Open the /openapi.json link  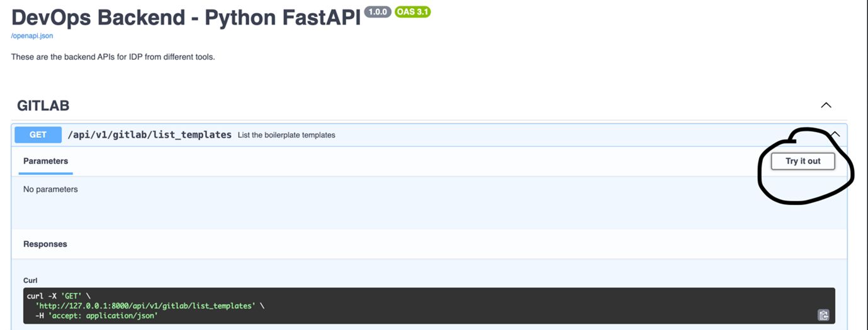click(32, 36)
